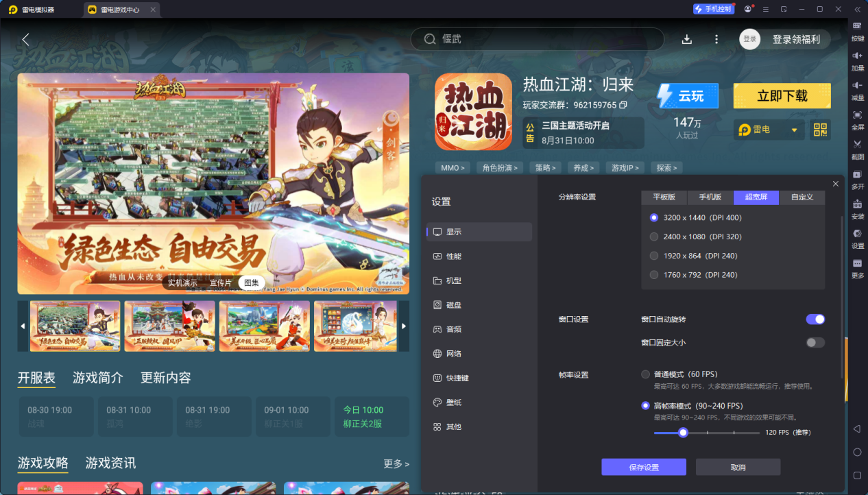Select the 3200 x 1440 resolution option
The height and width of the screenshot is (495, 868).
pos(696,217)
